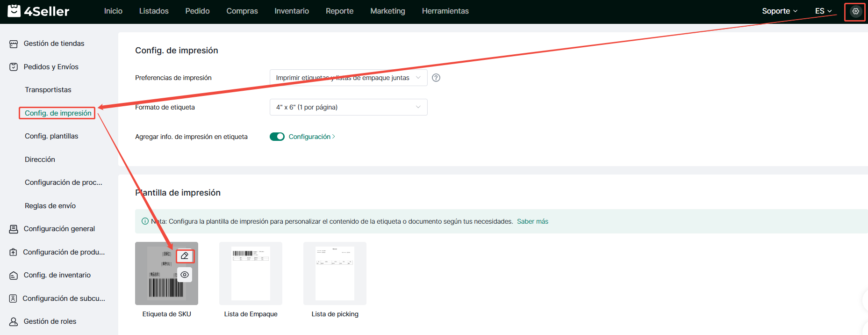The height and width of the screenshot is (335, 868).
Task: Click the edit icon on Etiqueta de SKU
Action: click(x=185, y=256)
